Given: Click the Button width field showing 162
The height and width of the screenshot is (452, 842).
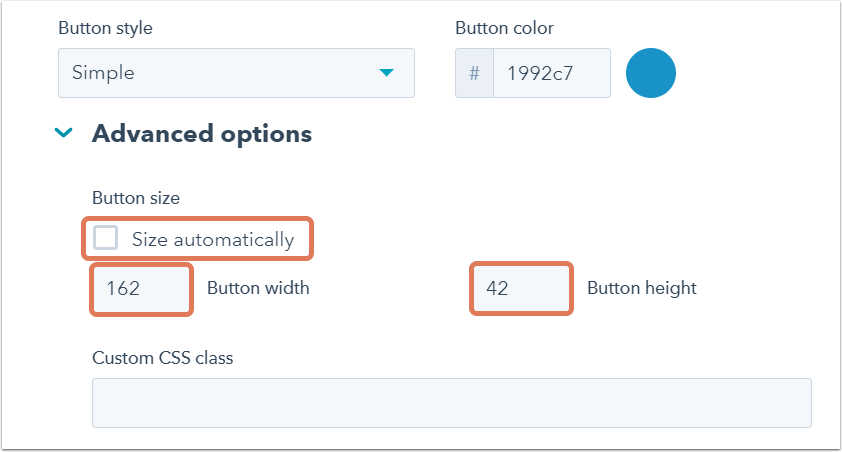Looking at the screenshot, I should [x=141, y=288].
